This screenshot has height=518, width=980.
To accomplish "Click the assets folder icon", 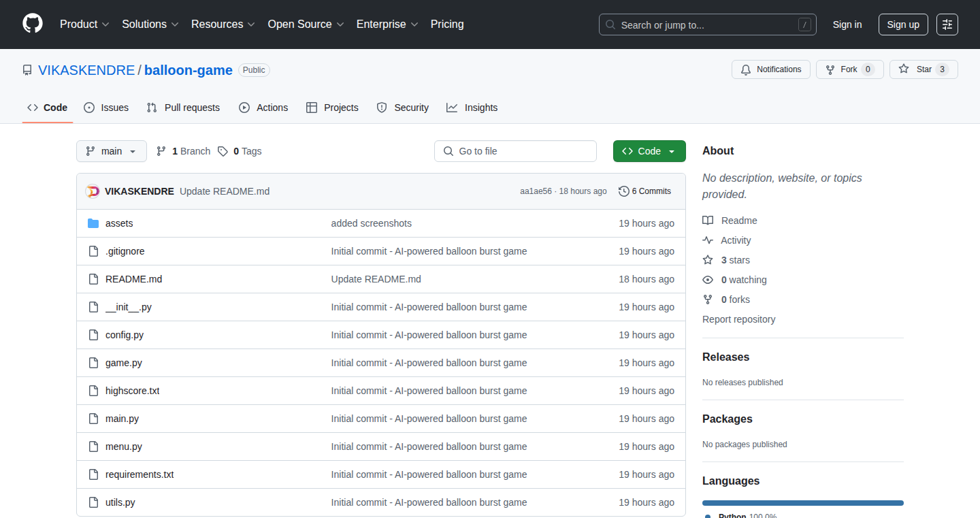I will point(93,223).
